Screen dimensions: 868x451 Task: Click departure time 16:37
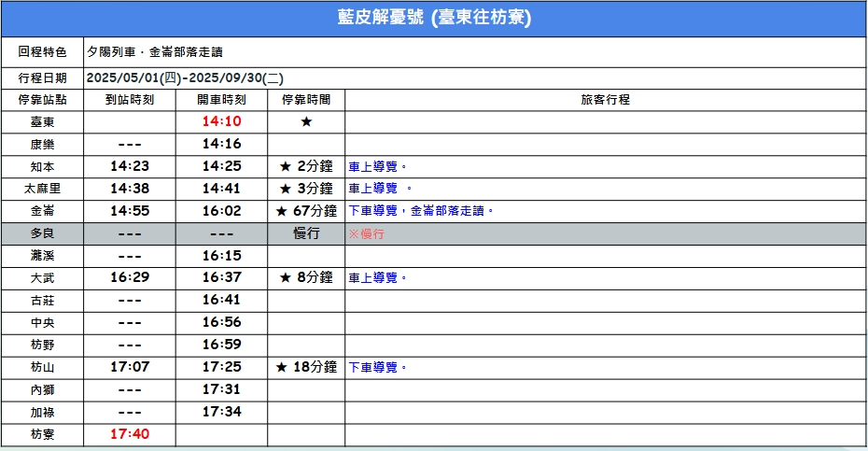point(221,277)
